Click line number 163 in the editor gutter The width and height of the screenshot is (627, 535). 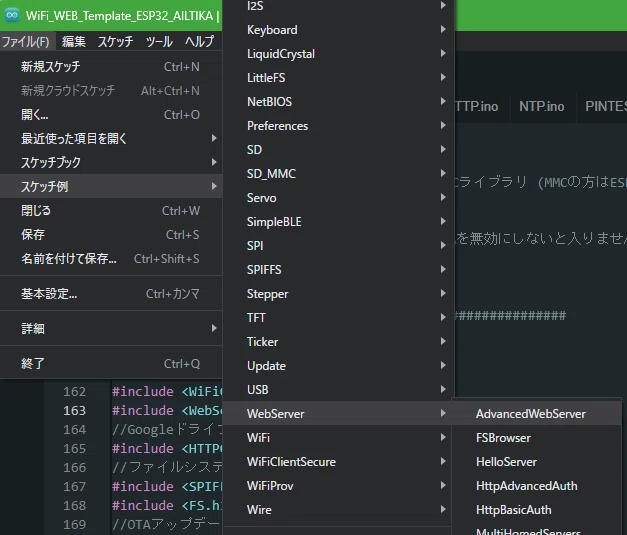pos(75,410)
